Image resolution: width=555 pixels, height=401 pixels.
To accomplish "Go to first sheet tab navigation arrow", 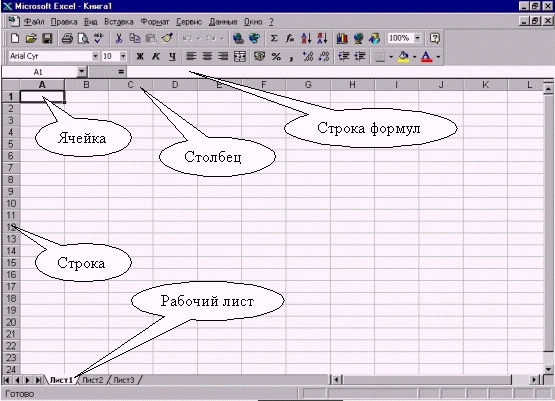I will (x=7, y=380).
